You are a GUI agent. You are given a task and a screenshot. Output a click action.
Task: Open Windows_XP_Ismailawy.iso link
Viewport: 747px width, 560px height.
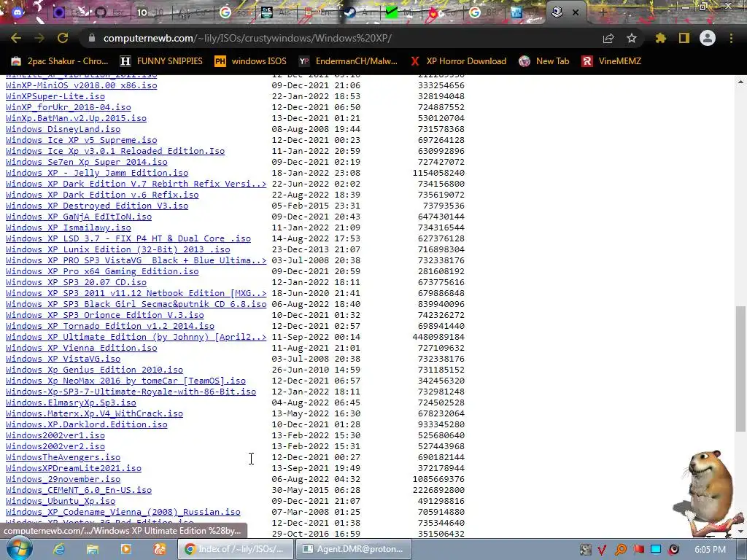tap(68, 227)
